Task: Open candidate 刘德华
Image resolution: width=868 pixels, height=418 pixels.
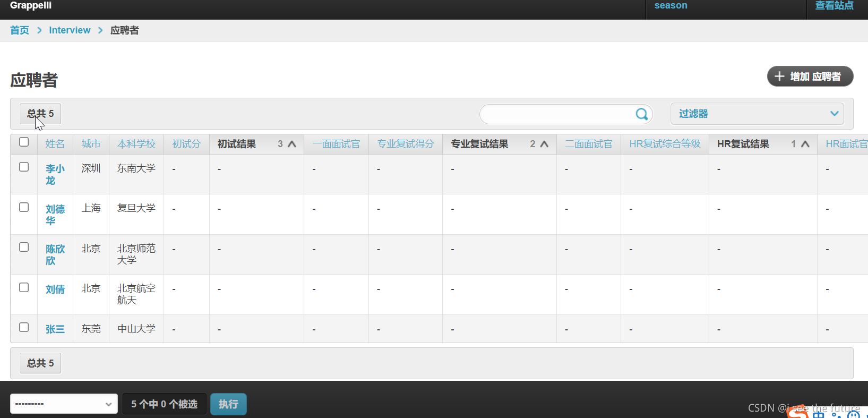Action: coord(55,215)
